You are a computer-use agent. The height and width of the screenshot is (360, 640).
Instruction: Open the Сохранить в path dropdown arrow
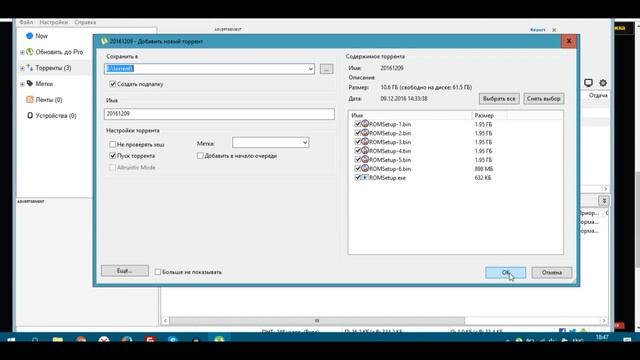point(311,69)
